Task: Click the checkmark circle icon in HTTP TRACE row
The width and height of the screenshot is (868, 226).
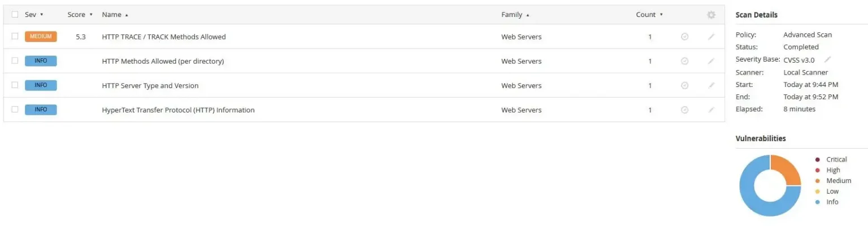Action: (x=684, y=37)
